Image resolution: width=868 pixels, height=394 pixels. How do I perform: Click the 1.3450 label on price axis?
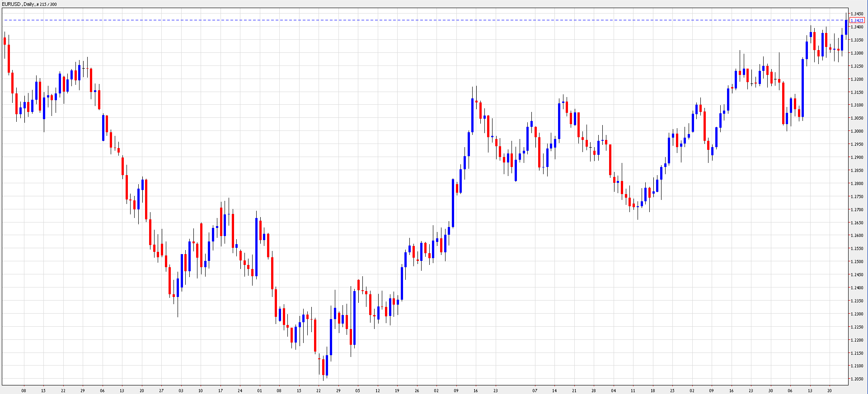coord(857,14)
